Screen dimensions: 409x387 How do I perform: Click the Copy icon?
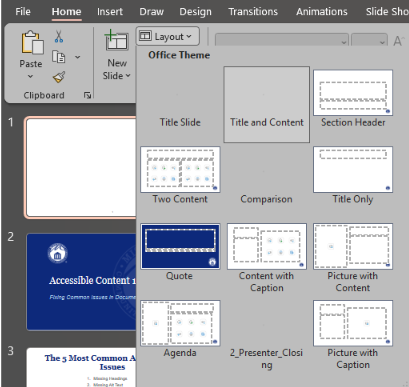click(x=59, y=57)
